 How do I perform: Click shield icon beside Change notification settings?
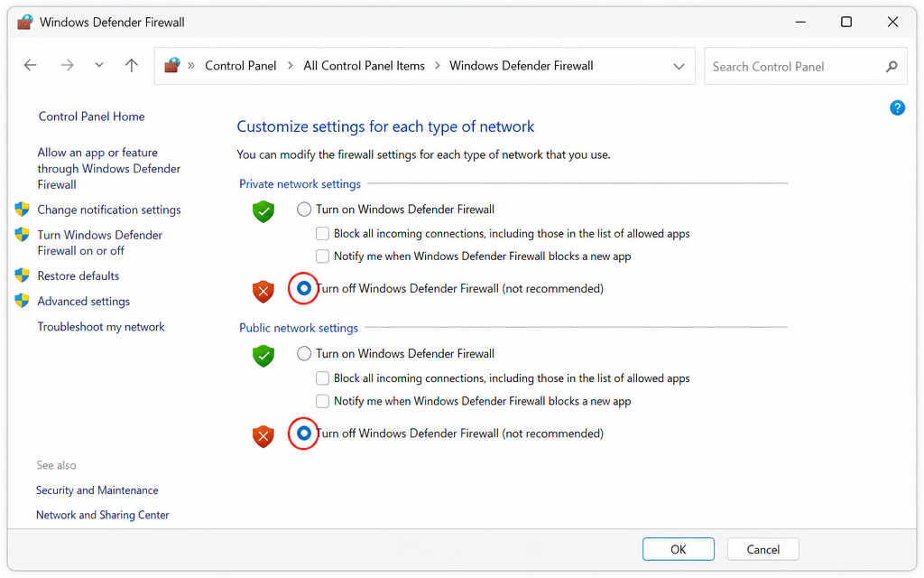tap(22, 210)
